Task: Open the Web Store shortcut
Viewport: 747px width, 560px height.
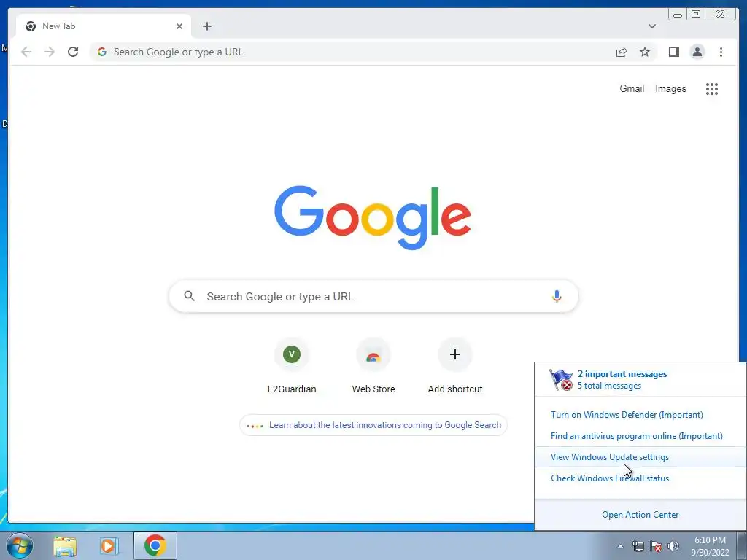Action: click(373, 365)
